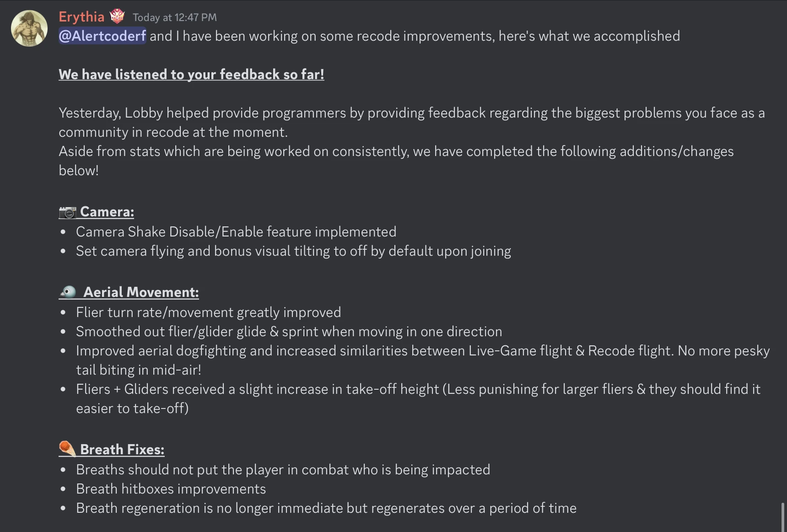This screenshot has height=532, width=787.
Task: Click the red Erythia username
Action: [81, 16]
